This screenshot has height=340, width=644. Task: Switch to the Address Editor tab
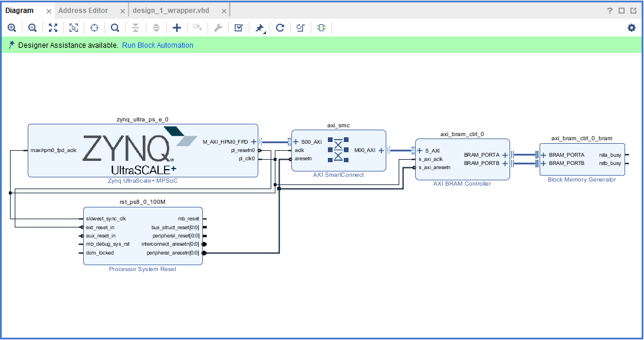83,11
